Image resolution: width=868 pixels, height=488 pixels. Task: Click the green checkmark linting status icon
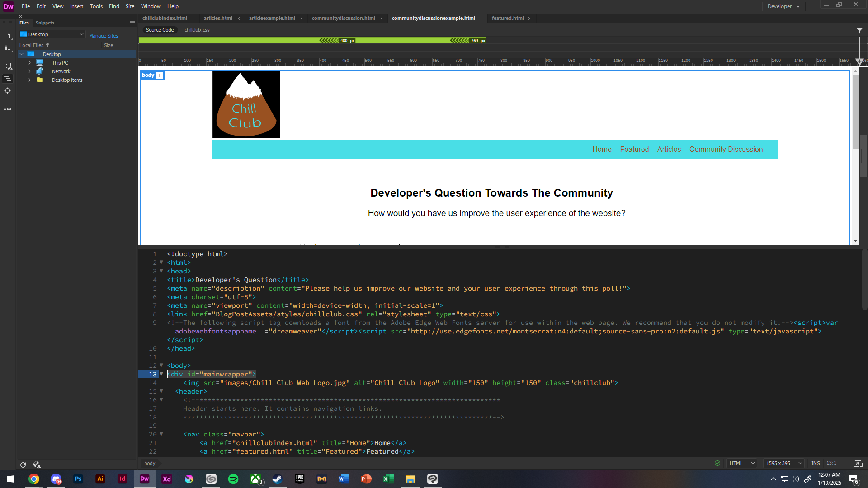tap(717, 463)
